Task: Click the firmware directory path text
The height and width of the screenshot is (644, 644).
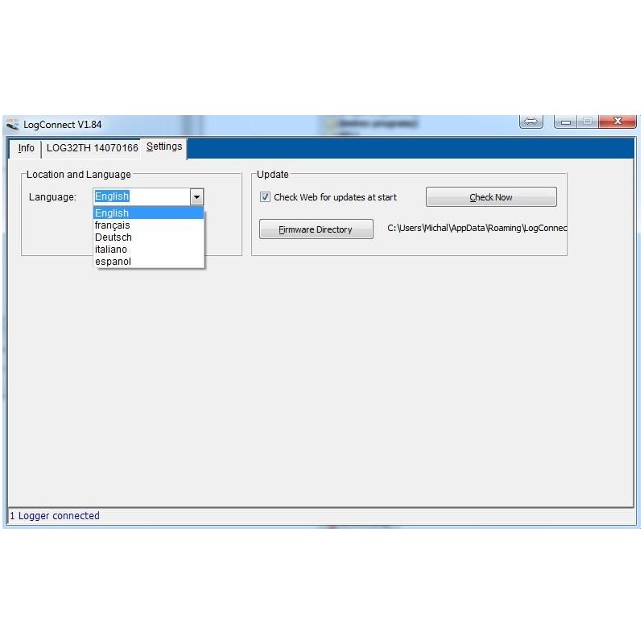Action: [477, 229]
